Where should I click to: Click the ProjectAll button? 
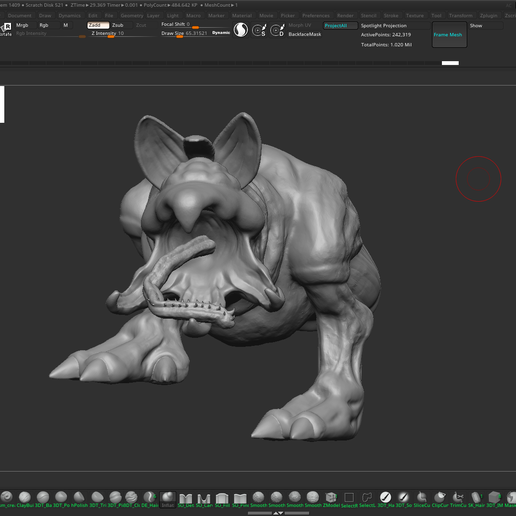tap(340, 26)
